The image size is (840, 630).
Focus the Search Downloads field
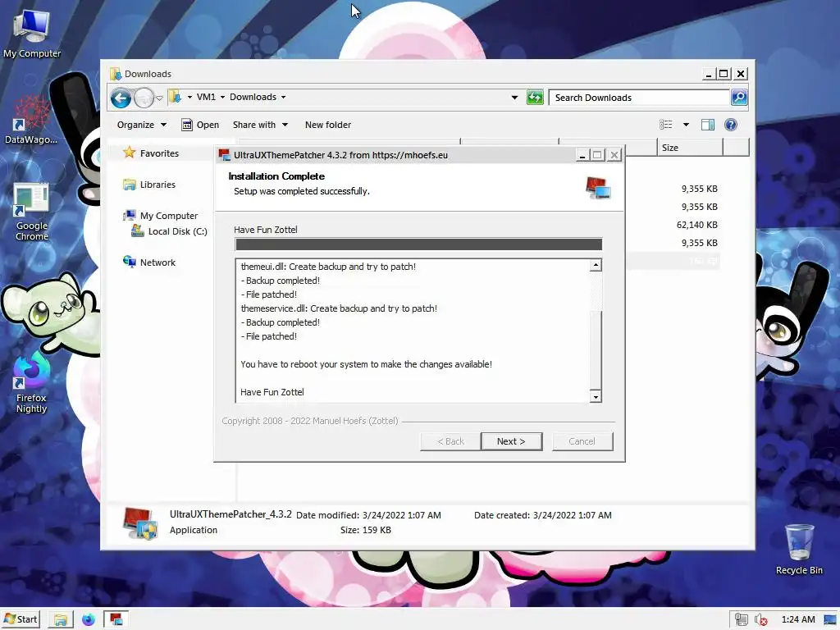[x=640, y=98]
